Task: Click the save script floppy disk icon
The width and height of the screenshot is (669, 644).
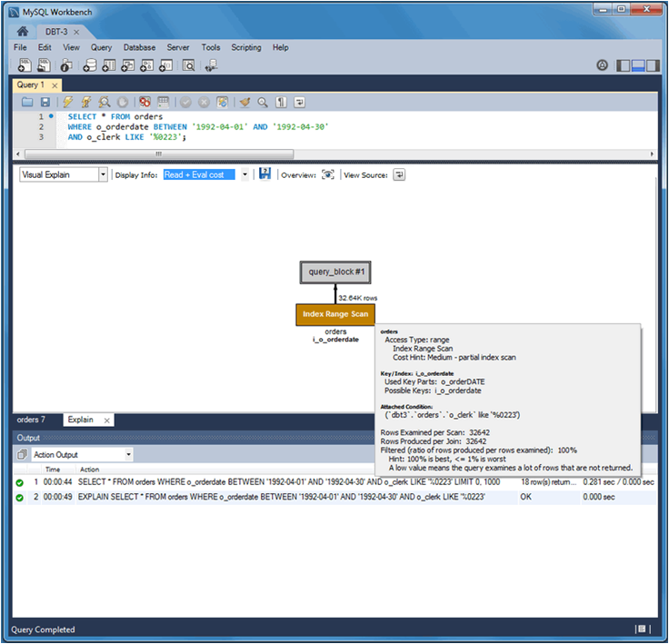Action: 45,103
